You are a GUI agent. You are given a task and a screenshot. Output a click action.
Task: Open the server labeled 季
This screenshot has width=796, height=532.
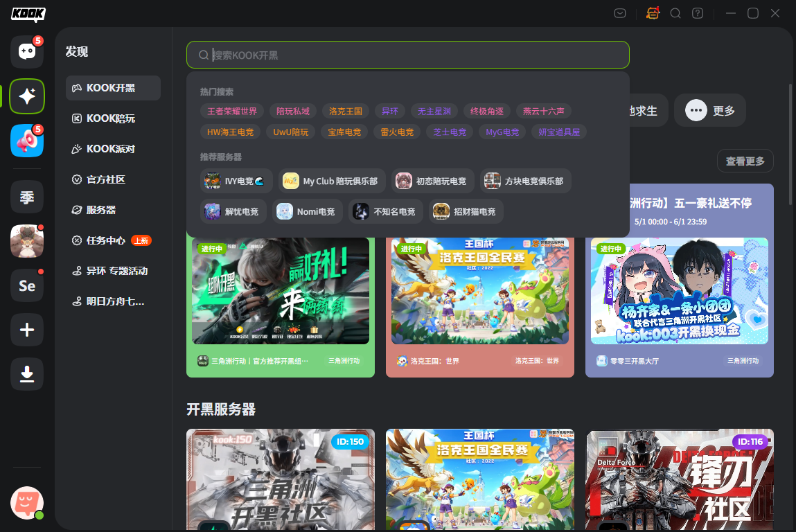point(27,197)
